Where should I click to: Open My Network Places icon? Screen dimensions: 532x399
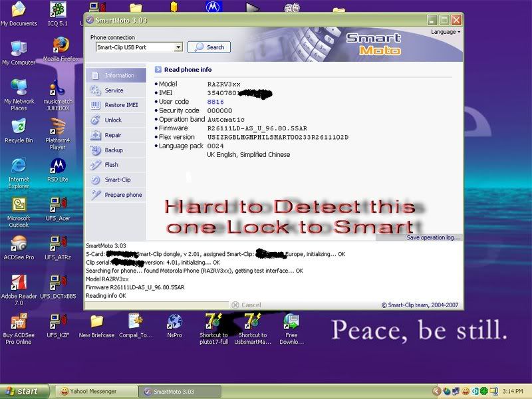tap(19, 95)
